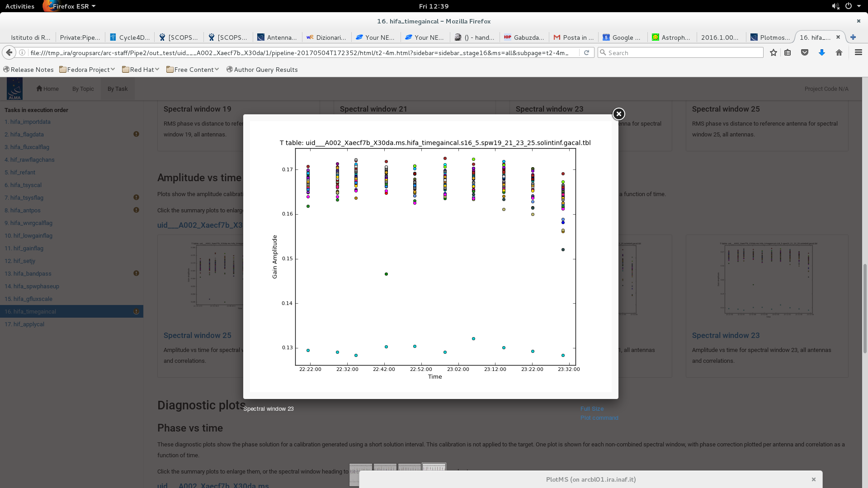Open the Firefox hamburger menu
This screenshot has height=488, width=868.
point(859,52)
